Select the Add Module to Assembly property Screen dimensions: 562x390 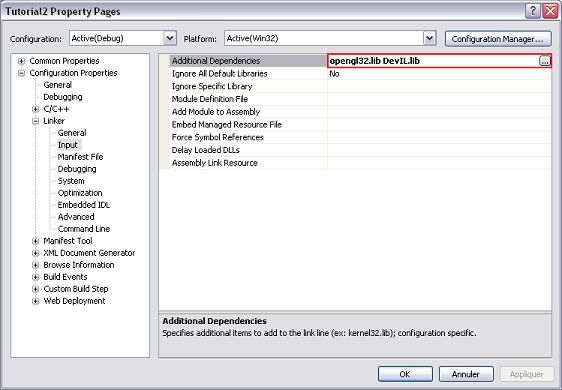216,112
